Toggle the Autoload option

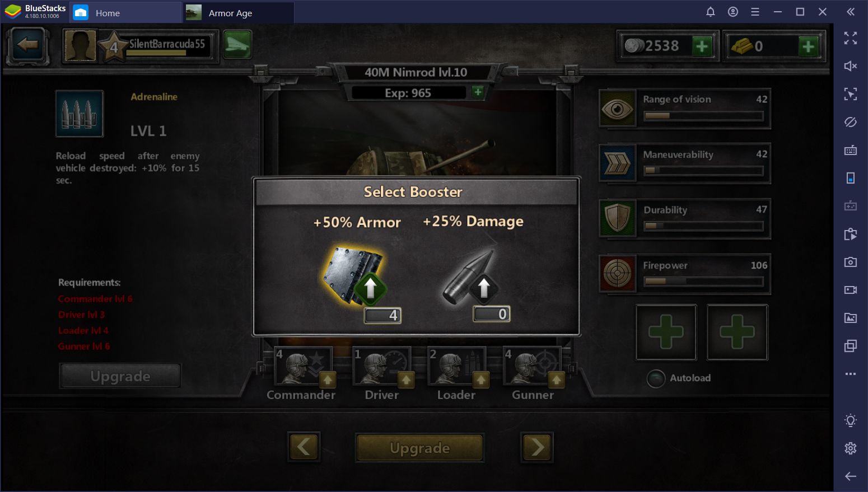tap(656, 378)
